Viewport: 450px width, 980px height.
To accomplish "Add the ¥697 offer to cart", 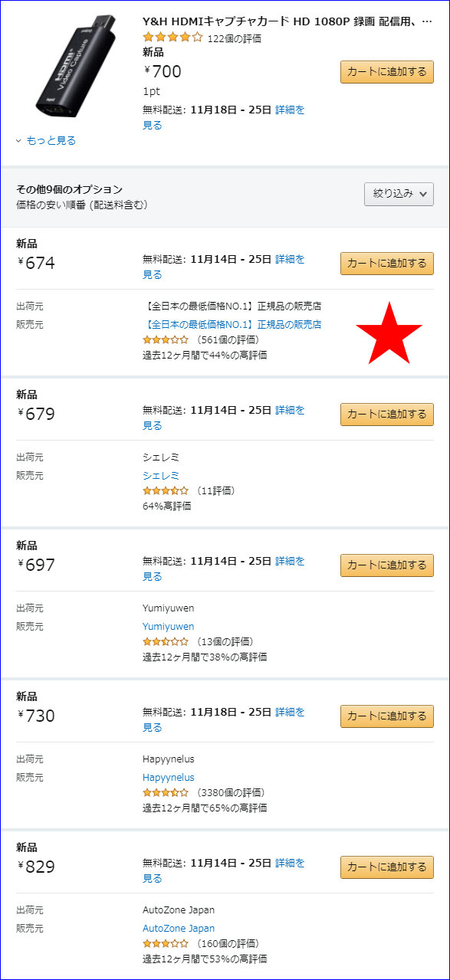I will 387,565.
